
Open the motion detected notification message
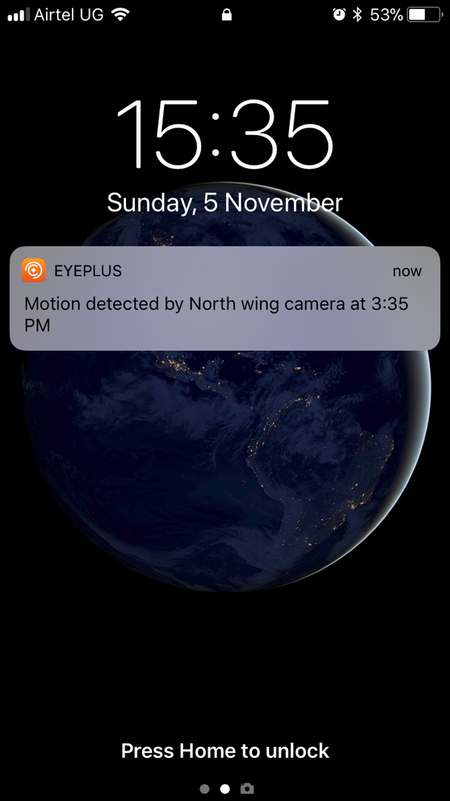pyautogui.click(x=225, y=298)
